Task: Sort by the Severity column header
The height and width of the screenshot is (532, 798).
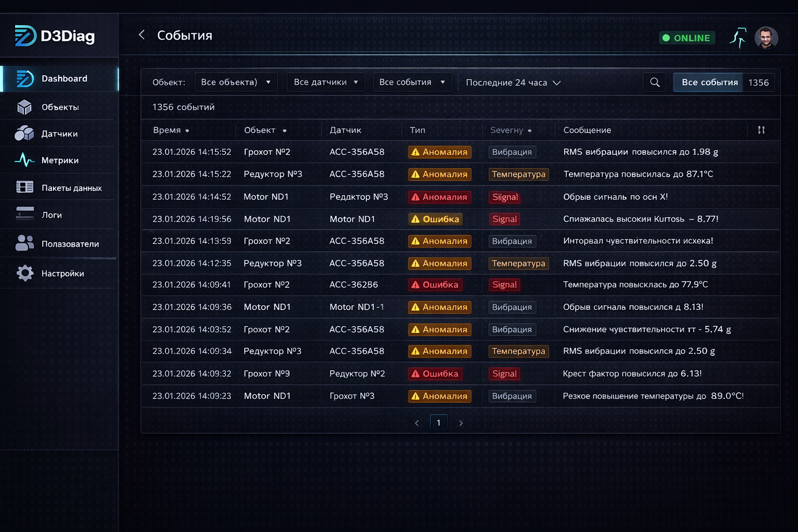Action: pos(511,130)
